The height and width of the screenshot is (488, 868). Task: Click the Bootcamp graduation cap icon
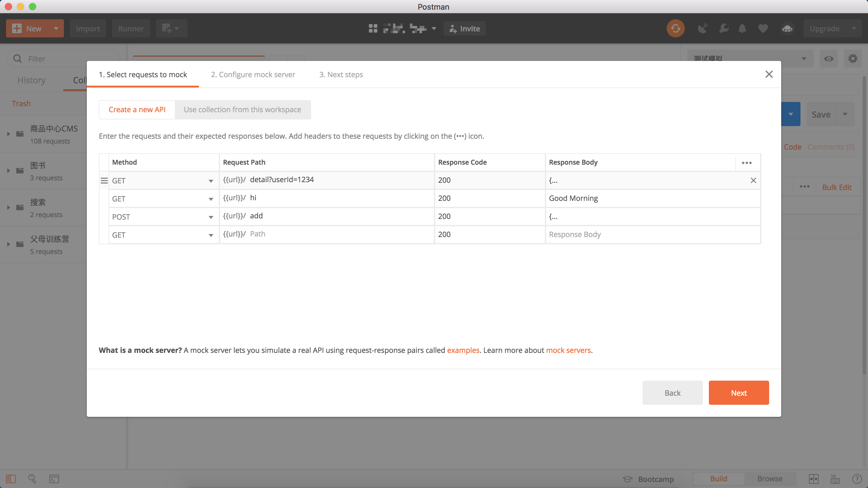[x=627, y=479]
